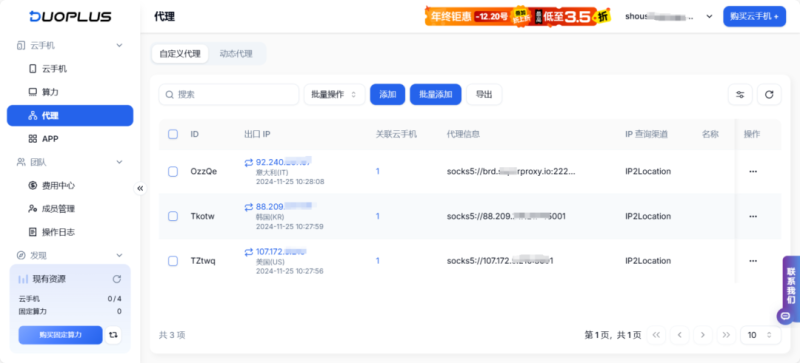Collapse the 团队 sidebar group
This screenshot has width=800, height=363.
119,162
